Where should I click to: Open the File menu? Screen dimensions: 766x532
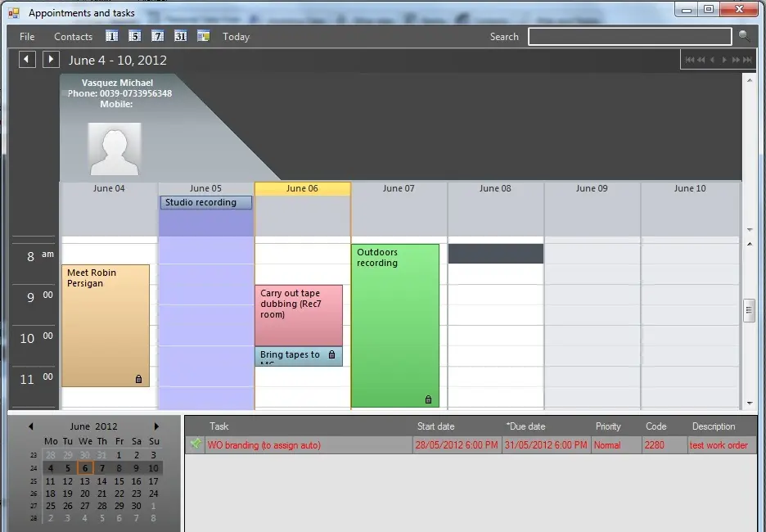coord(27,37)
